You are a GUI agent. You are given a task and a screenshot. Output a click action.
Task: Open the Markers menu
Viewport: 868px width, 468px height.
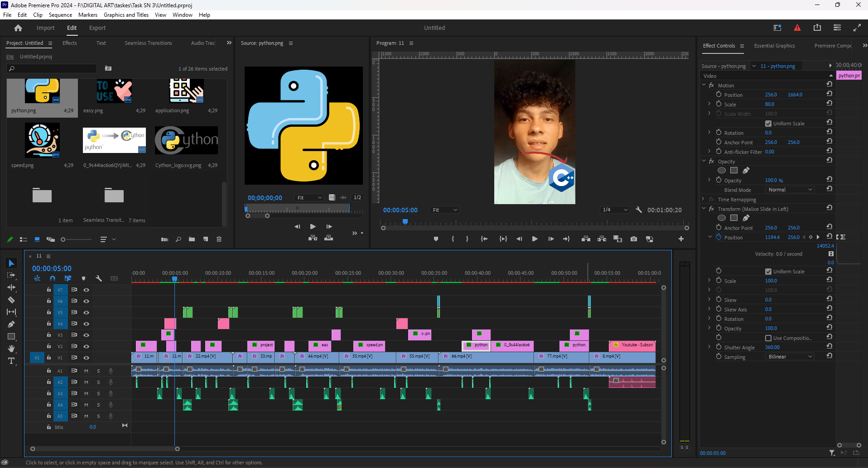pyautogui.click(x=88, y=15)
